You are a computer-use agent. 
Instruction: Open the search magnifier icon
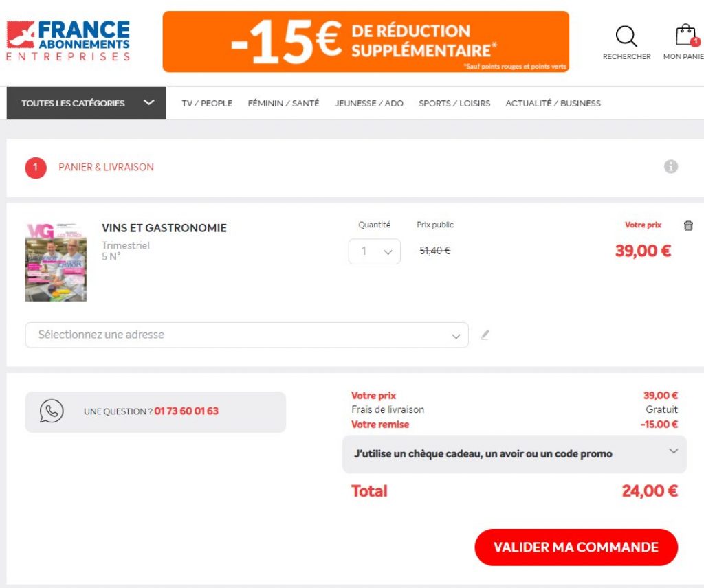[x=626, y=37]
